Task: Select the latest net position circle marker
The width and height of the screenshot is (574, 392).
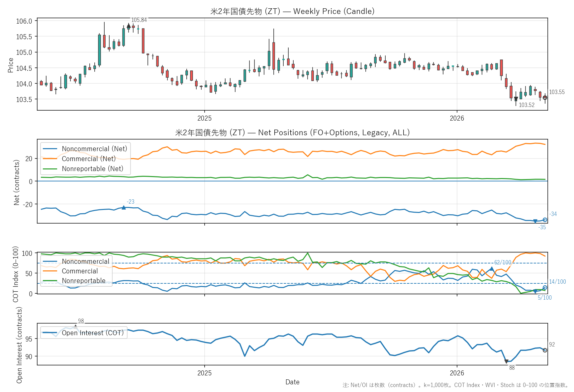Action: [545, 220]
